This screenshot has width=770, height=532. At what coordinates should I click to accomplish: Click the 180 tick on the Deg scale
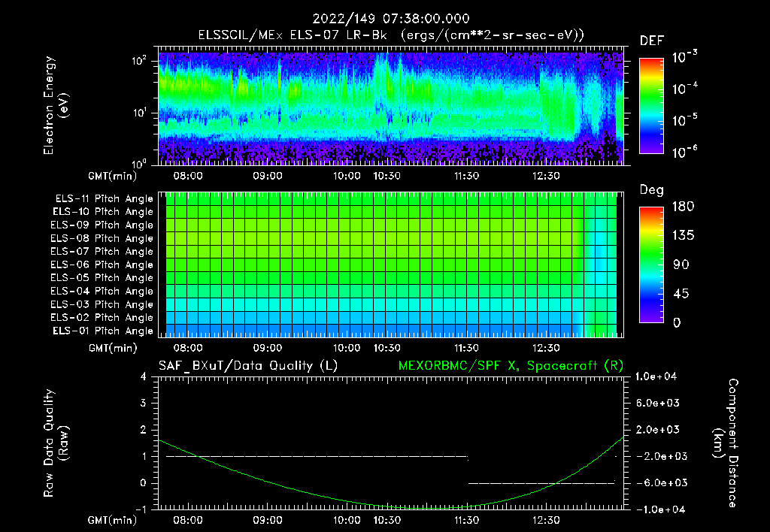pyautogui.click(x=683, y=207)
